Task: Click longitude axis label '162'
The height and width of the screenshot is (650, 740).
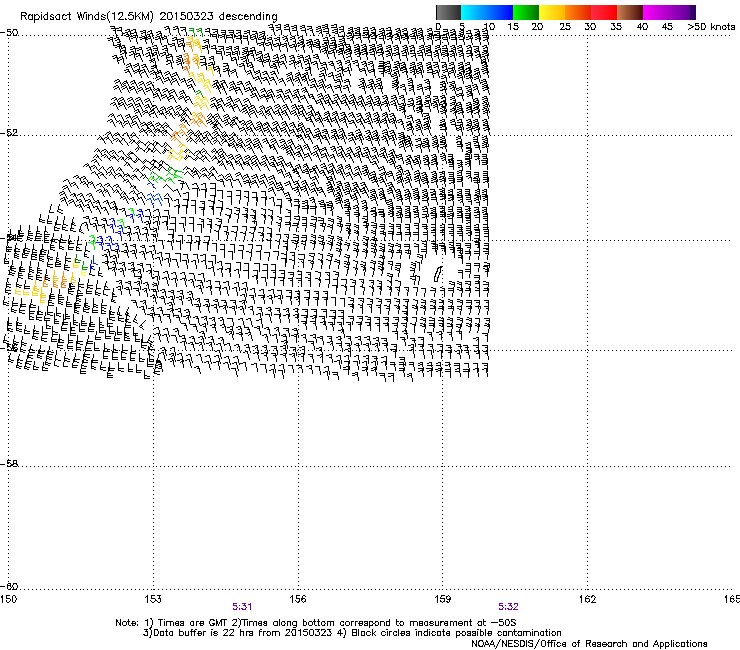Action: (x=587, y=599)
